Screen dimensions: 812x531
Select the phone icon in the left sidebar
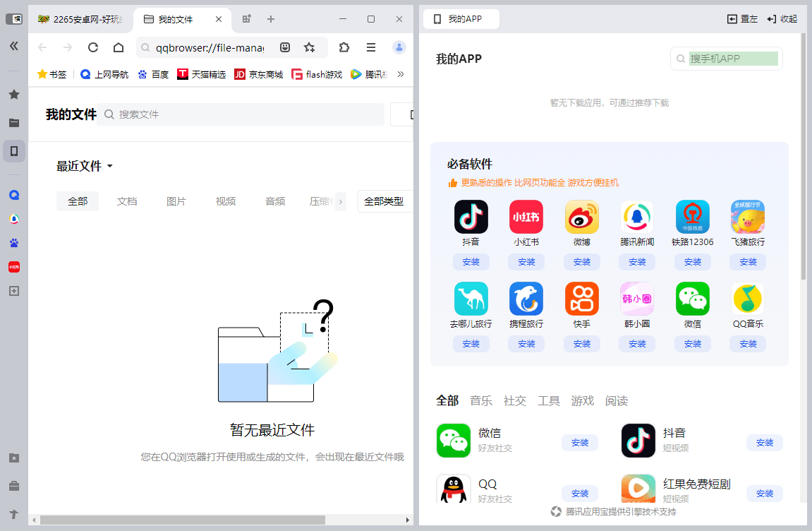pos(14,150)
